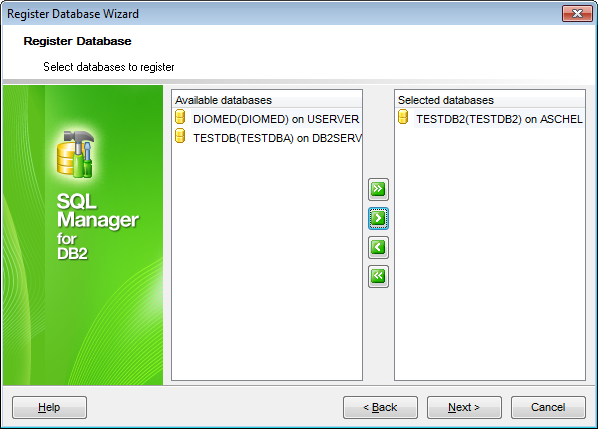This screenshot has width=598, height=429.
Task: Click the move selected right single-arrow button
Action: (x=378, y=218)
